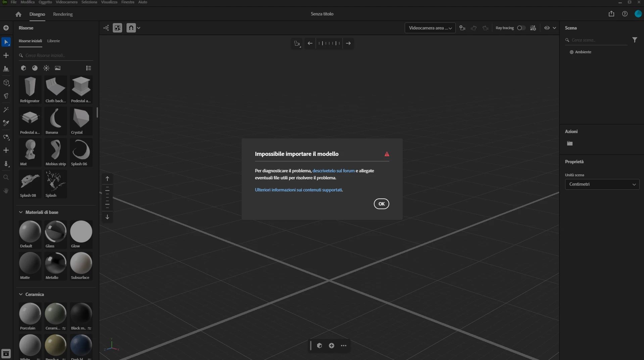The width and height of the screenshot is (644, 360).
Task: Click the more options ellipsis in bottom bar
Action: pos(344,346)
